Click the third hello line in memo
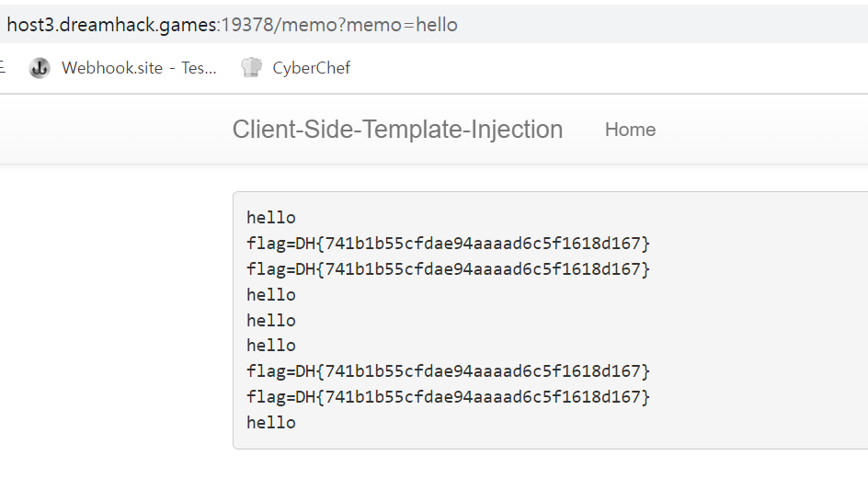 tap(271, 321)
